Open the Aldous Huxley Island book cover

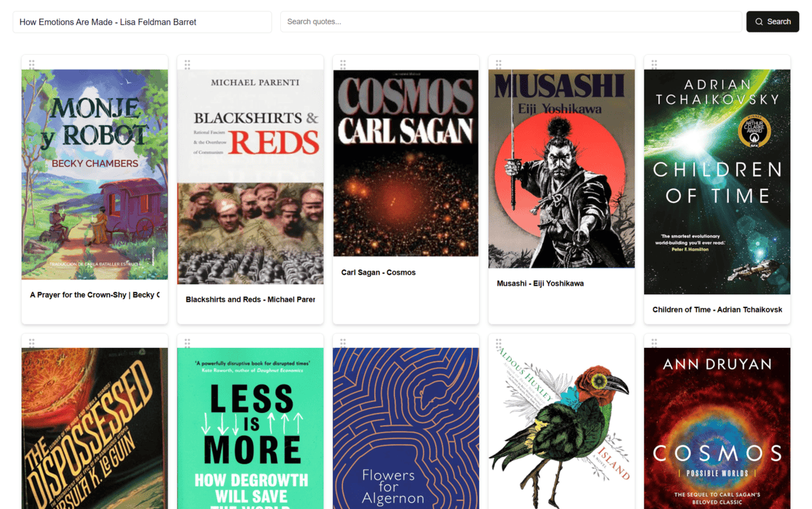coord(562,428)
